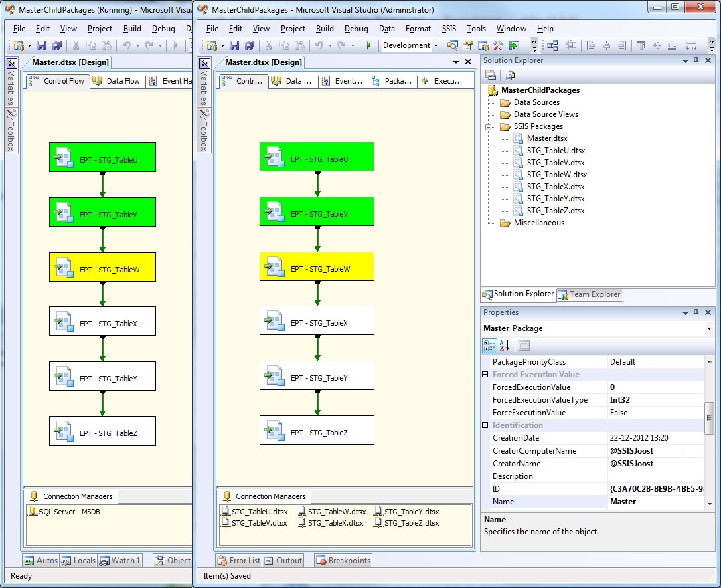Switch to Event Handlers tab in right window

tap(343, 82)
